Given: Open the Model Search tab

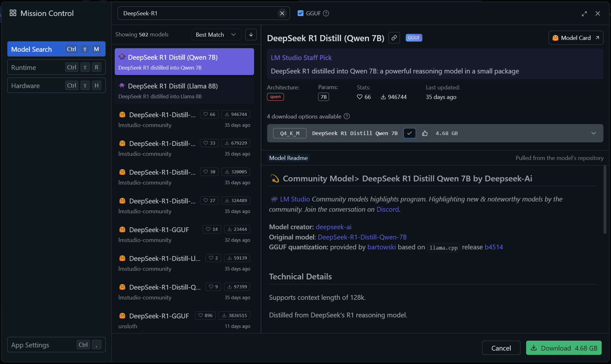Looking at the screenshot, I should (56, 49).
